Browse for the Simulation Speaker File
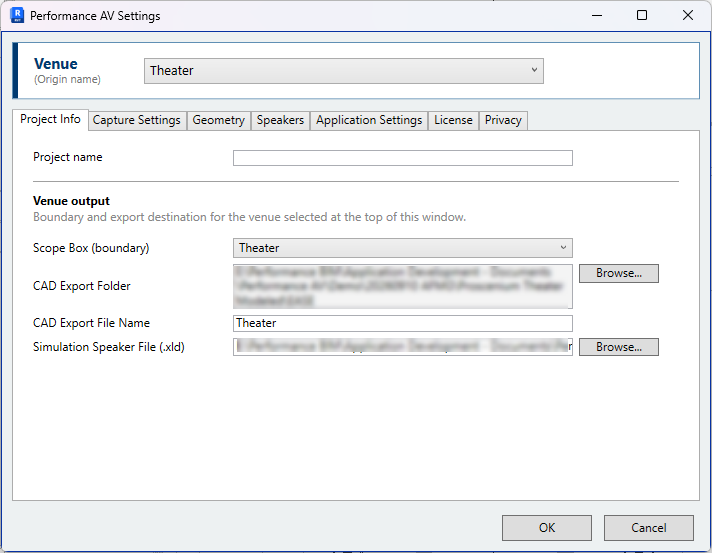The width and height of the screenshot is (712, 553). click(618, 347)
